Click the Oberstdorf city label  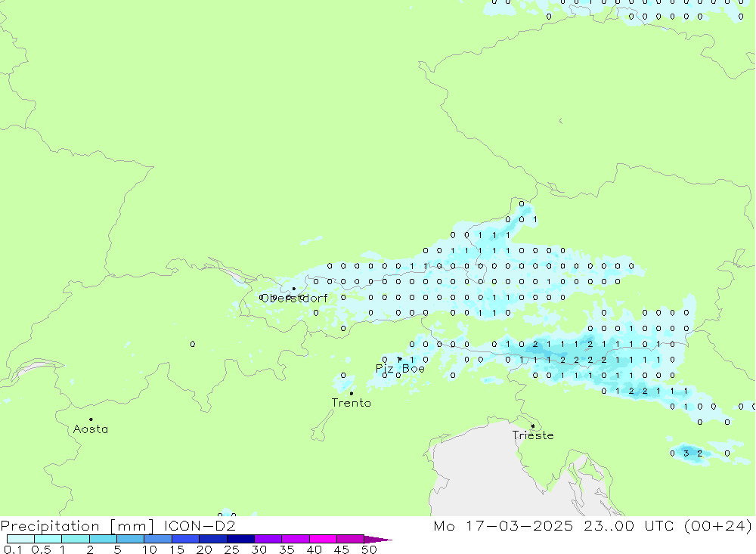(x=294, y=299)
